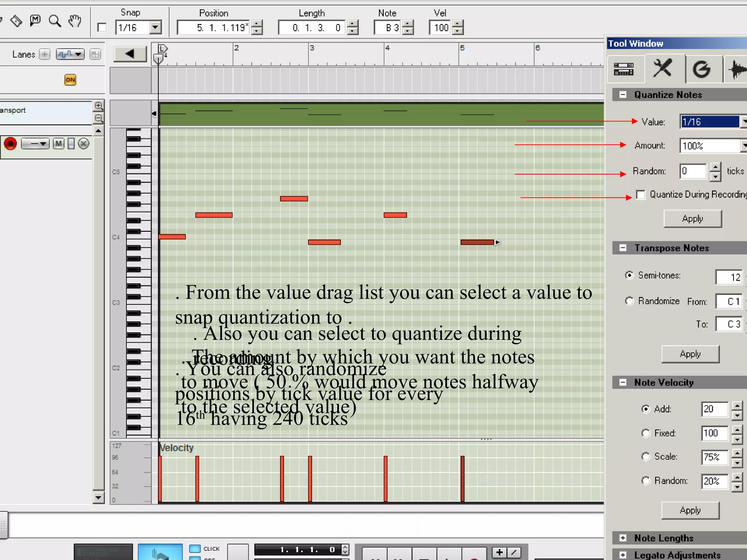Click the Randomize From C1 field
Image resolution: width=747 pixels, height=560 pixels.
(x=729, y=302)
